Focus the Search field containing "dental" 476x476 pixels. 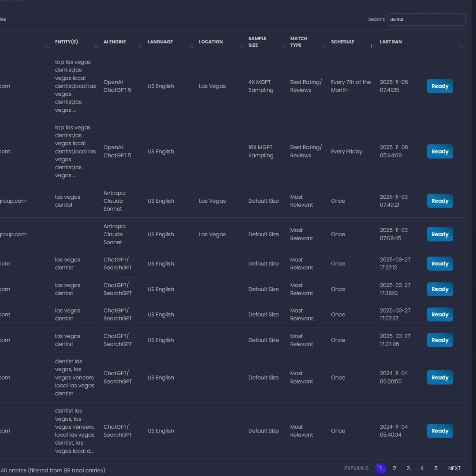[x=426, y=19]
